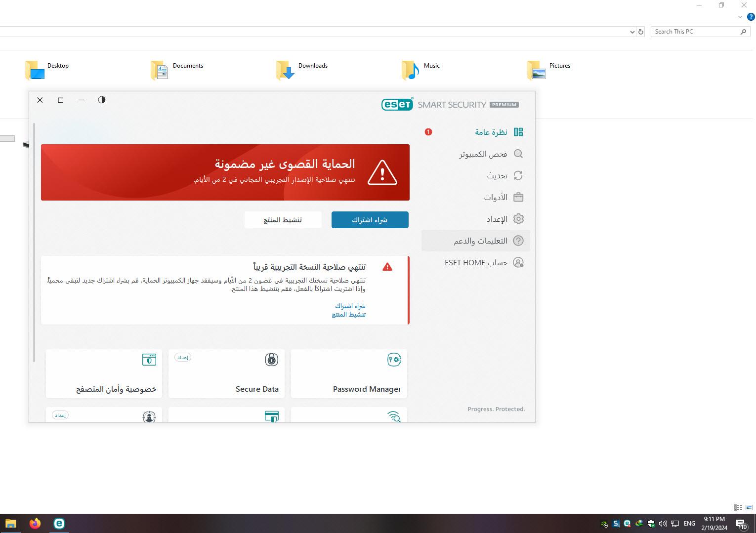
Task: Click the Secure Data lock icon
Action: [271, 360]
